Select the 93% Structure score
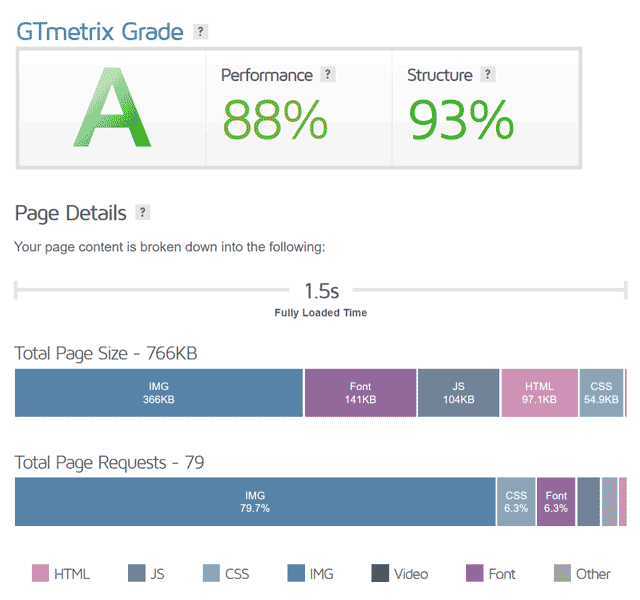 coord(461,120)
